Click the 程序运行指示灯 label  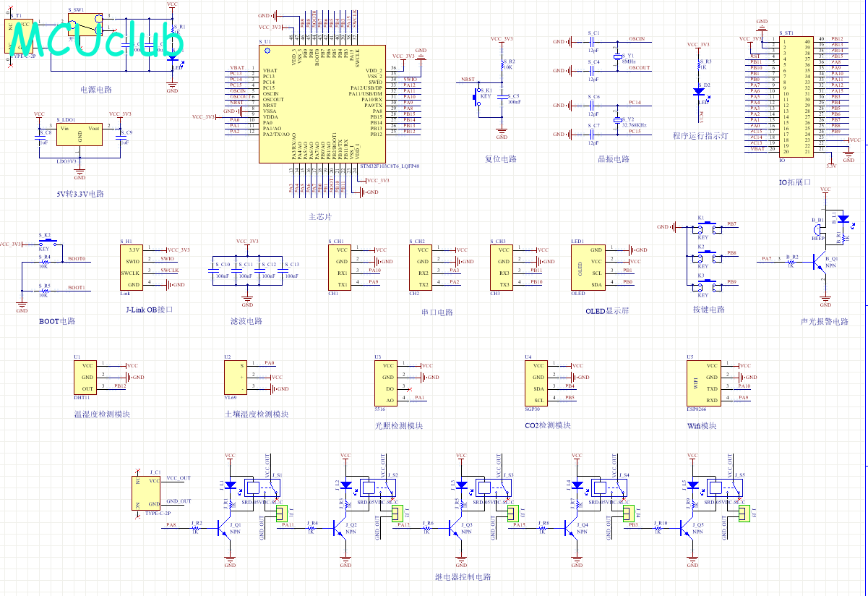pos(700,136)
